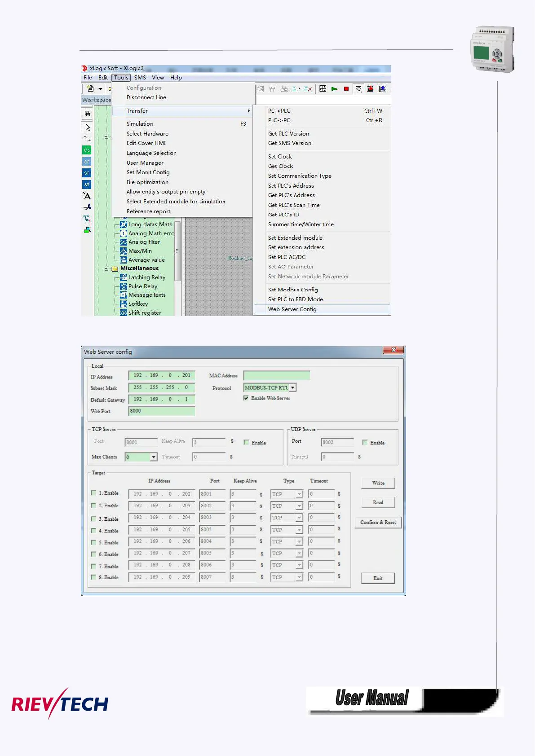
Task: Check target 1. Enable checkbox
Action: 93,493
